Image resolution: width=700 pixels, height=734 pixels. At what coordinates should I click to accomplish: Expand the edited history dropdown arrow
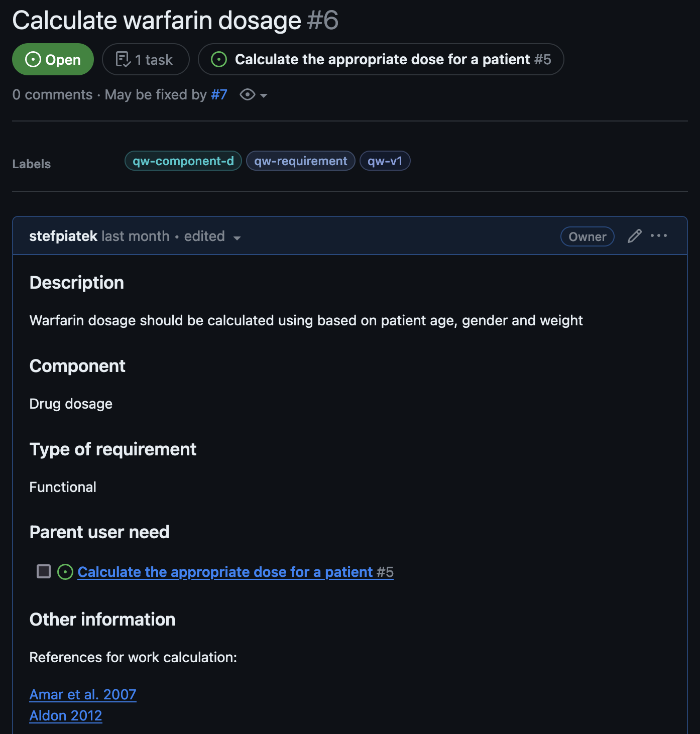pos(237,238)
